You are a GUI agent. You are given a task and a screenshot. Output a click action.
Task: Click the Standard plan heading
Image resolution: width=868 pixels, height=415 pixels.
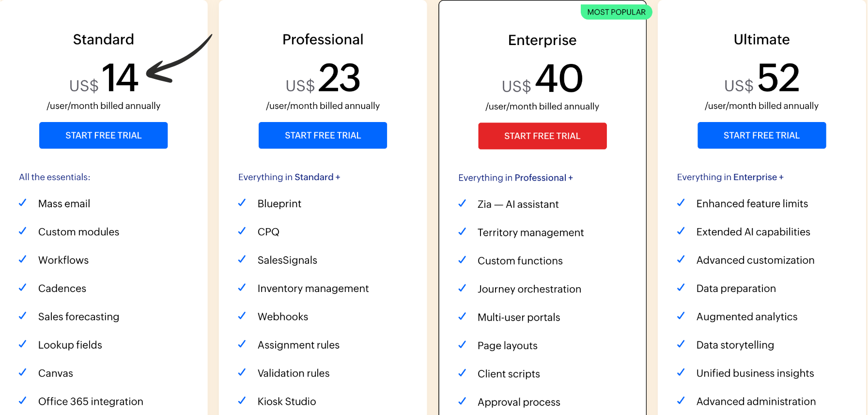(103, 39)
